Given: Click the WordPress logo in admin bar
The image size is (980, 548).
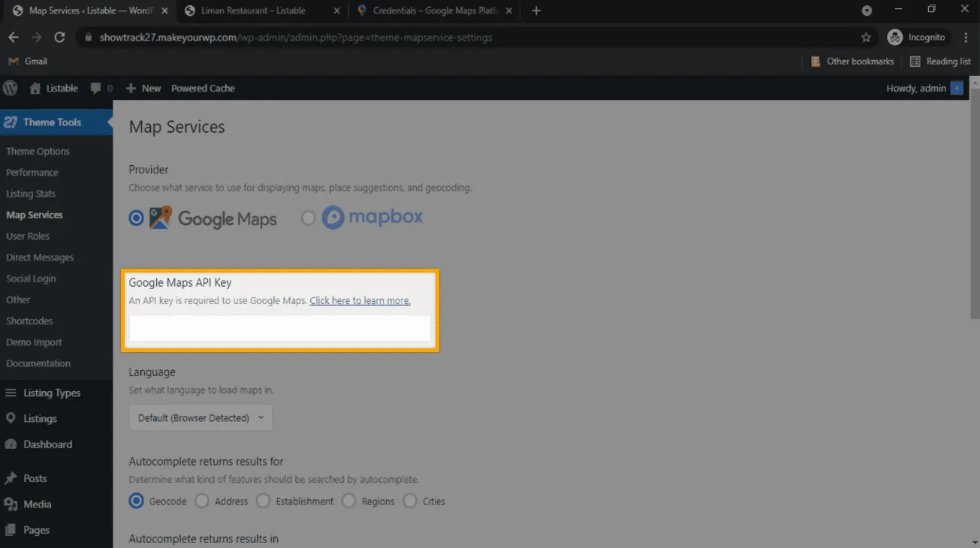Looking at the screenshot, I should [11, 88].
